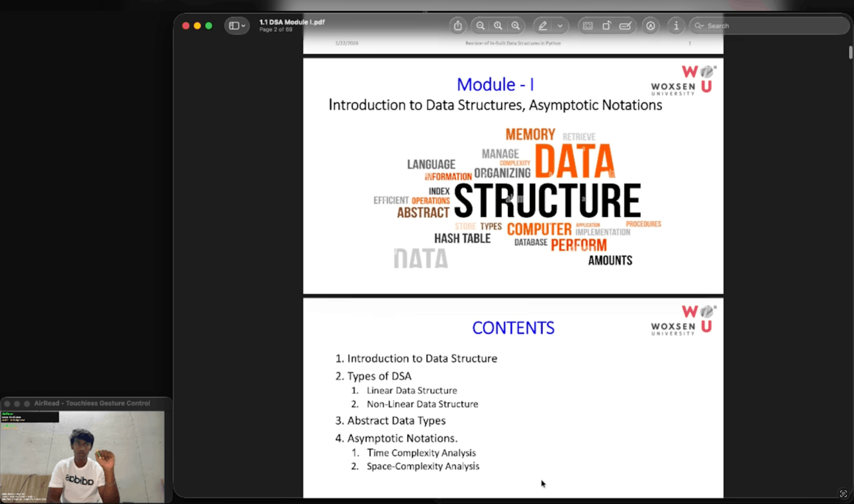Click the AirRead webcam preview
This screenshot has height=504, width=854.
pos(82,457)
